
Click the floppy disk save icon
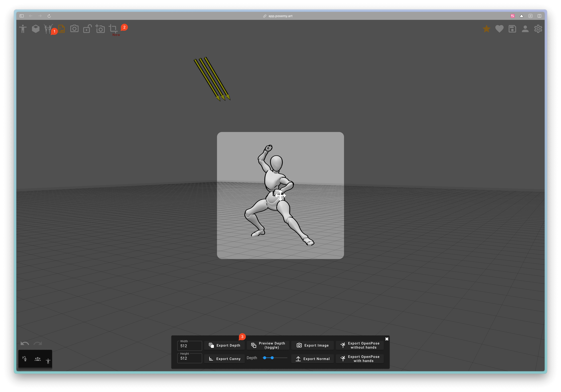pyautogui.click(x=512, y=29)
